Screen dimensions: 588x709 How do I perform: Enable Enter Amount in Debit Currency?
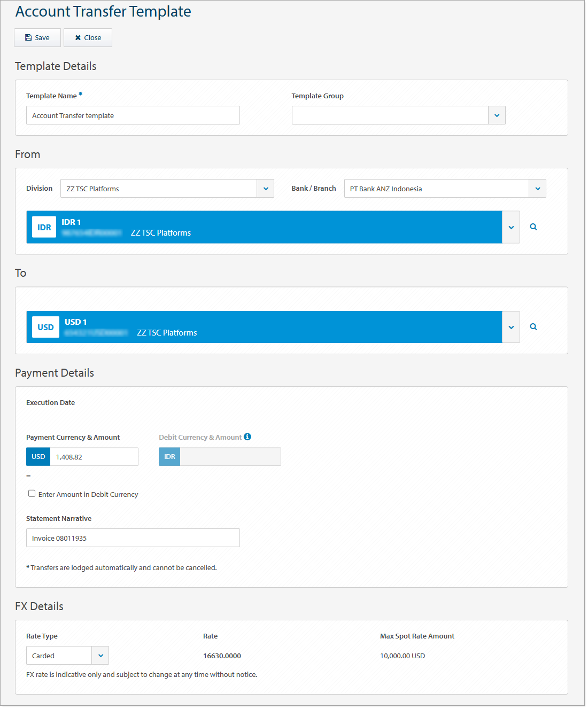pos(32,493)
